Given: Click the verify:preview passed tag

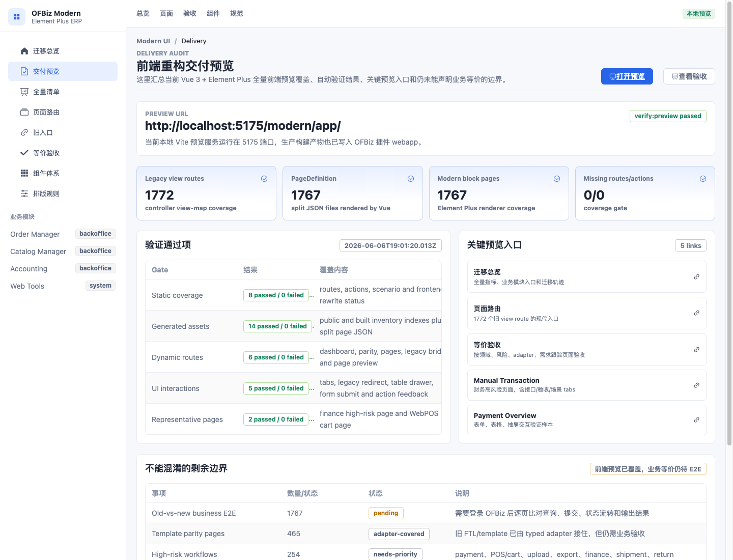Looking at the screenshot, I should pos(668,116).
